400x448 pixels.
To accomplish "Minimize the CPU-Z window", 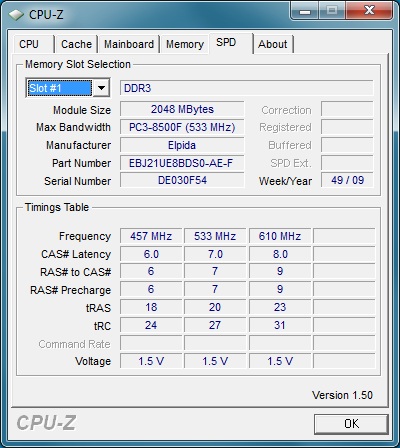I will point(305,12).
